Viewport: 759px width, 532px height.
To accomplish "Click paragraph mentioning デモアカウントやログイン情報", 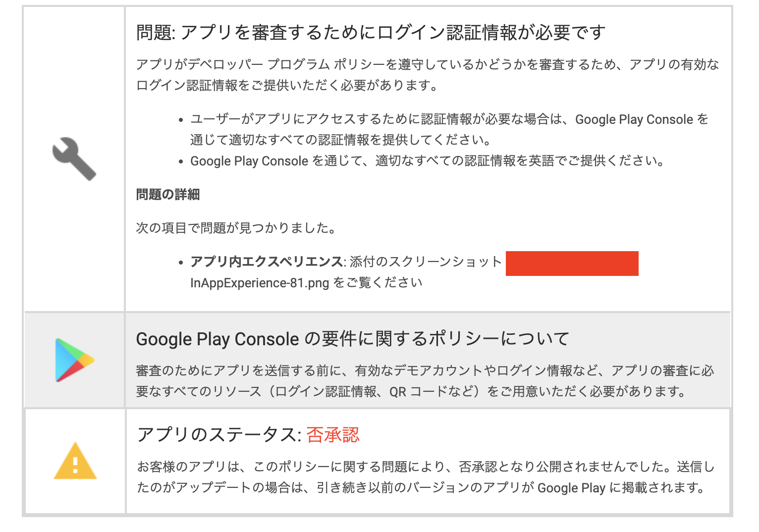I will [x=425, y=381].
